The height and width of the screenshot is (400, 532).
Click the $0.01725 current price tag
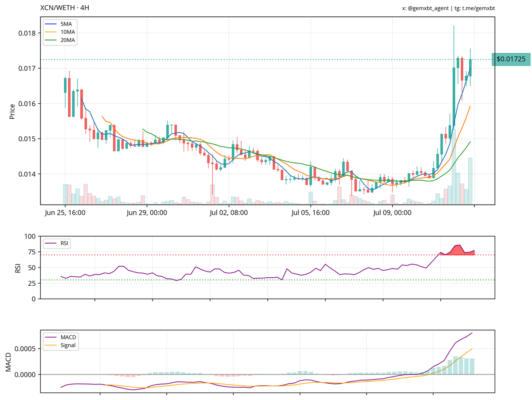point(511,59)
